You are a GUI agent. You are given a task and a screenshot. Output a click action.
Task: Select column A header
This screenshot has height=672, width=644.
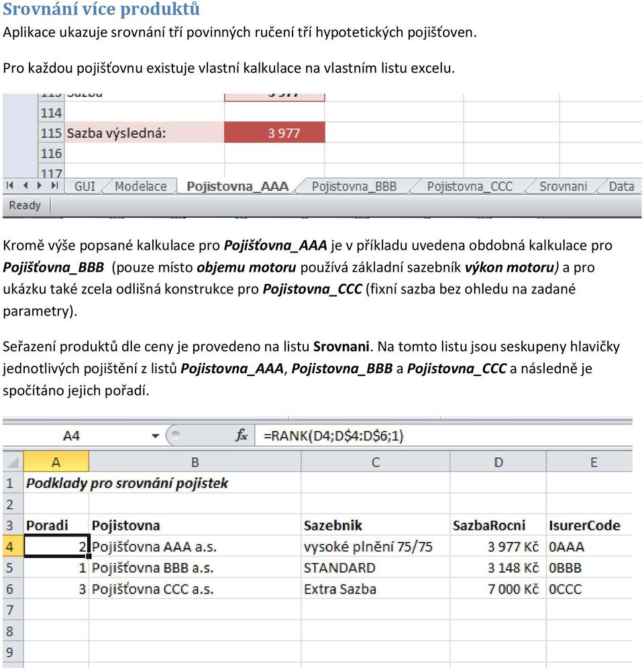(x=56, y=462)
